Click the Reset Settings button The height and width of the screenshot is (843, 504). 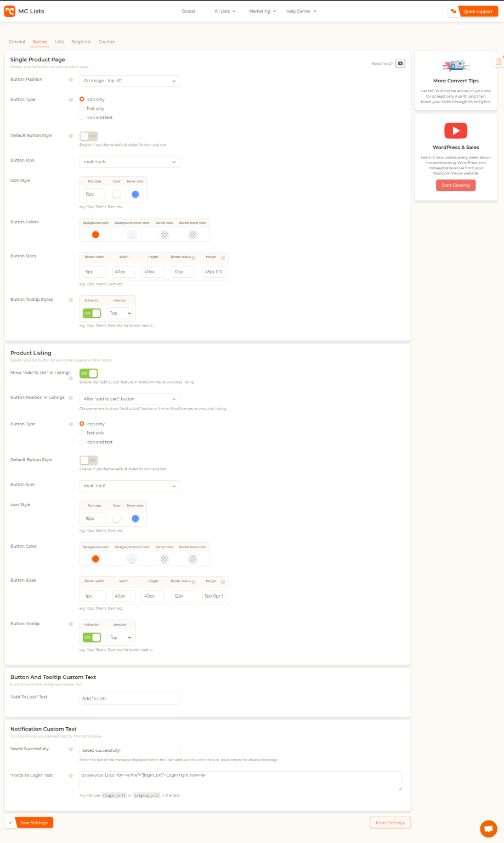(x=390, y=823)
